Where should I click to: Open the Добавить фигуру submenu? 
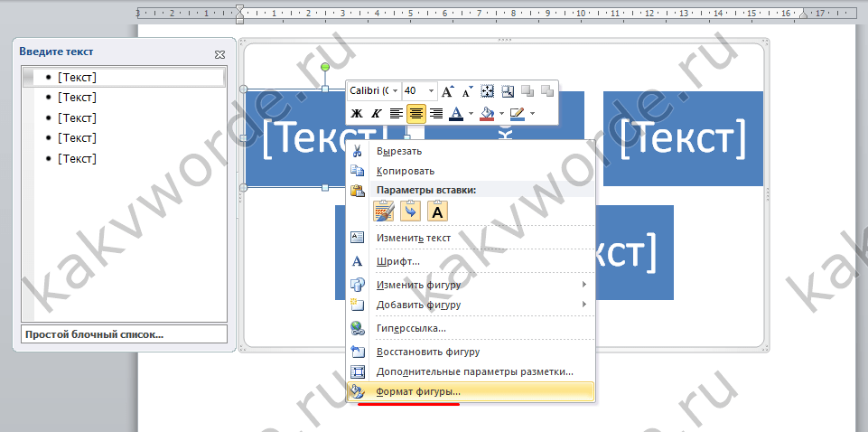tap(471, 305)
